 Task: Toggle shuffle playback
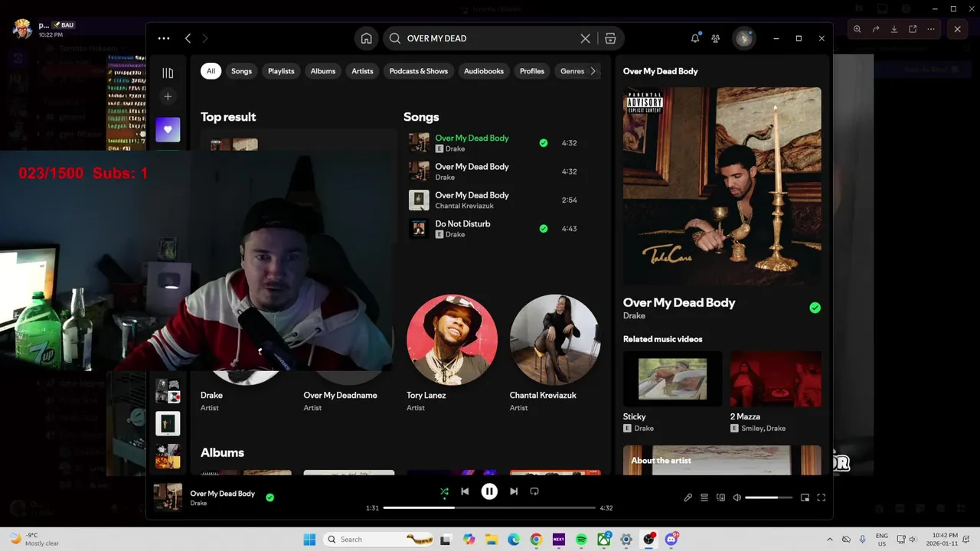point(444,491)
